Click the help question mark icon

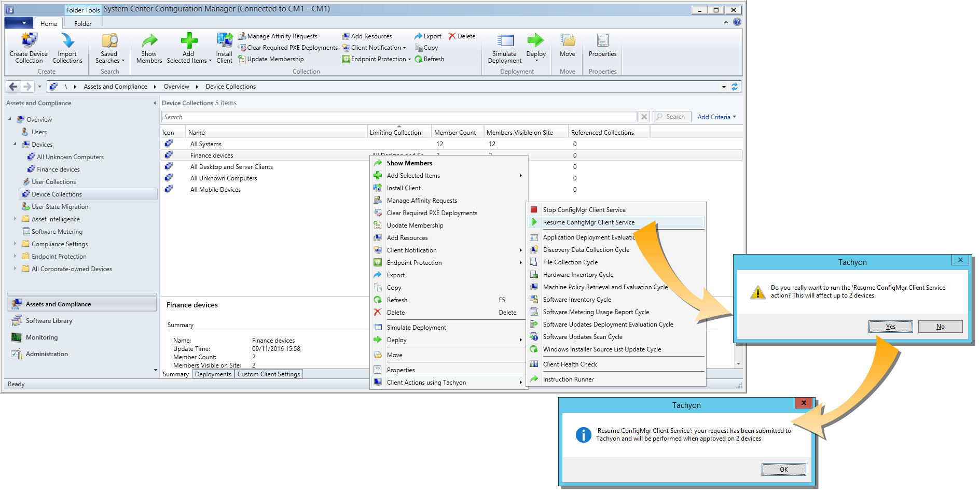[737, 22]
